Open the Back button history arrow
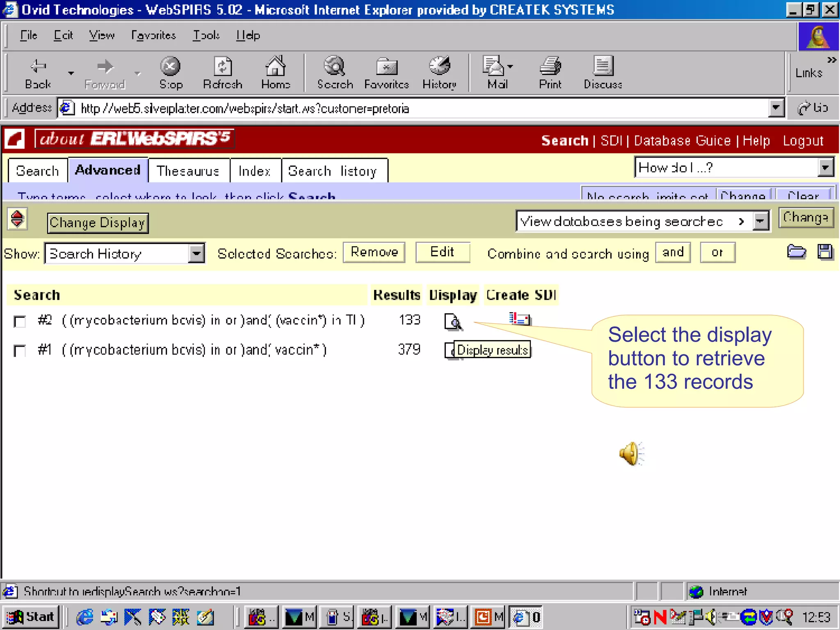Viewport: 840px width, 630px height. [71, 73]
